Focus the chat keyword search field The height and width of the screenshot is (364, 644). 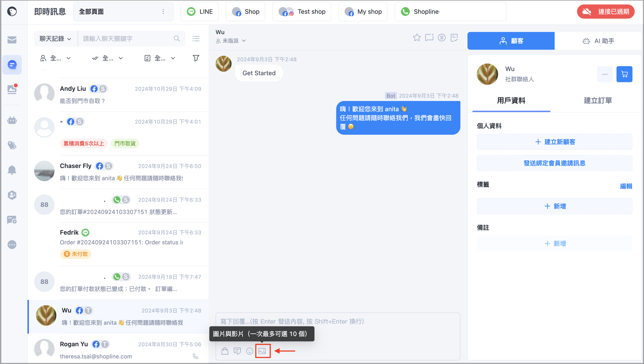132,39
